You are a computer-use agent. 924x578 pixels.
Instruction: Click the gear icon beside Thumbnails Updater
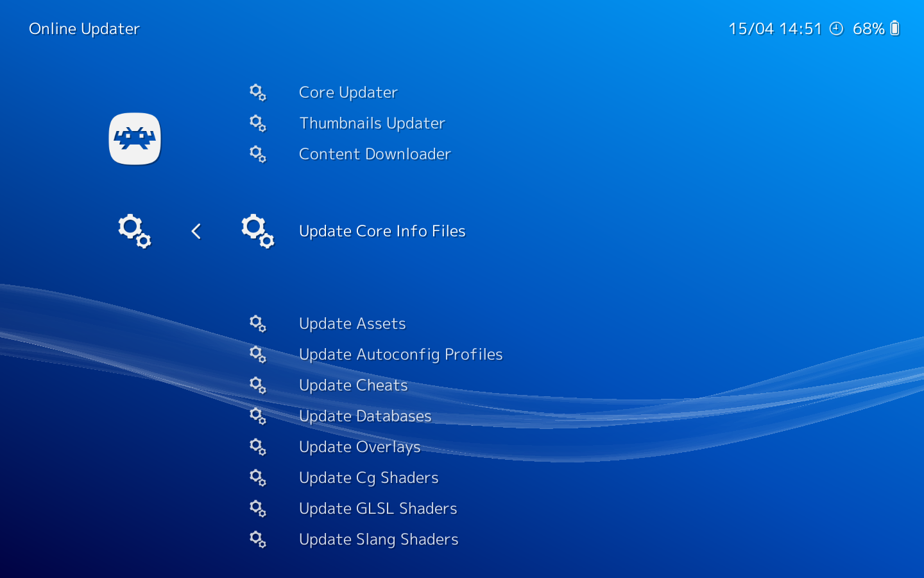(x=258, y=123)
